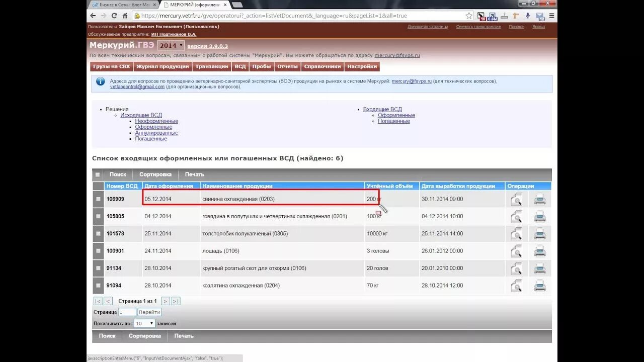The width and height of the screenshot is (644, 362).
Task: View details of VSD 100901
Action: (516, 251)
